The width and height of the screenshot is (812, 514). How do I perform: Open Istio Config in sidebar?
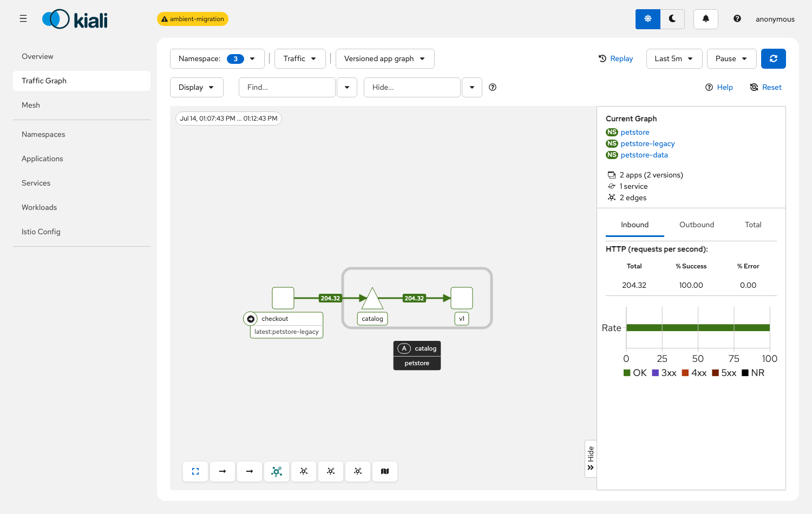click(82, 232)
